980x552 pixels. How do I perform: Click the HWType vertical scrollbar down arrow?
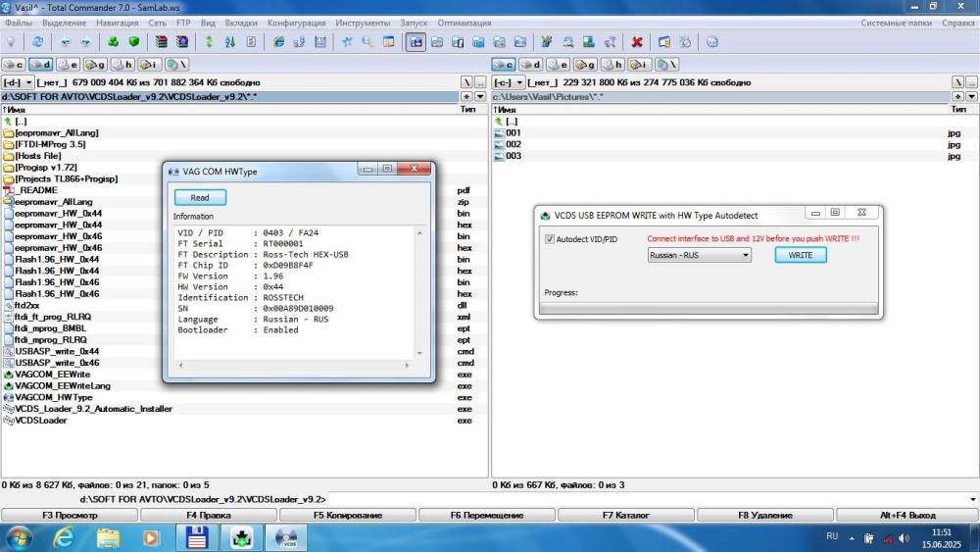[x=419, y=353]
